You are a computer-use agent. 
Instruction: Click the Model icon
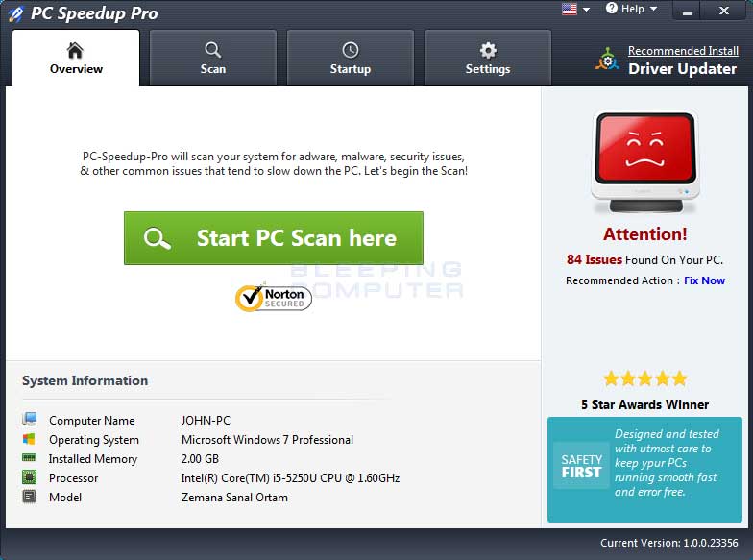29,497
